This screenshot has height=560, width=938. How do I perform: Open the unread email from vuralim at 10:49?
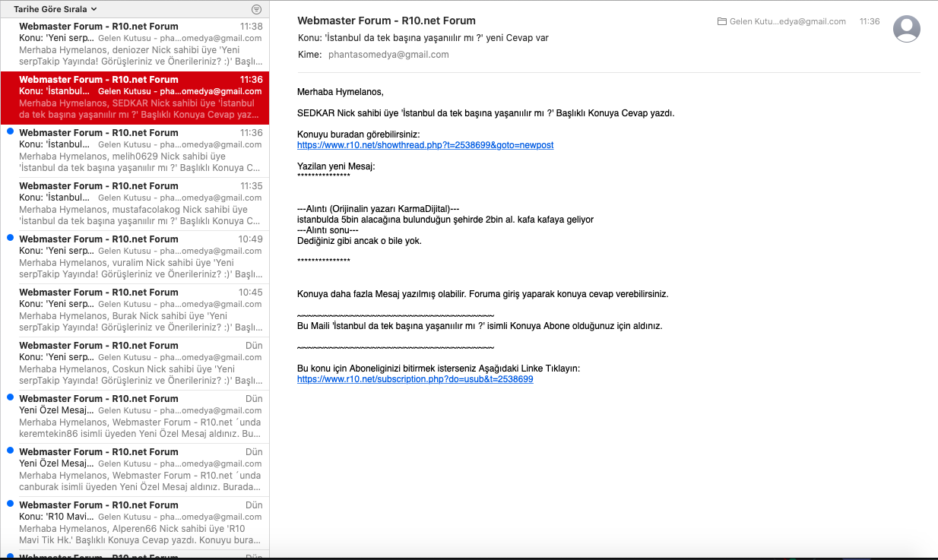(x=135, y=257)
